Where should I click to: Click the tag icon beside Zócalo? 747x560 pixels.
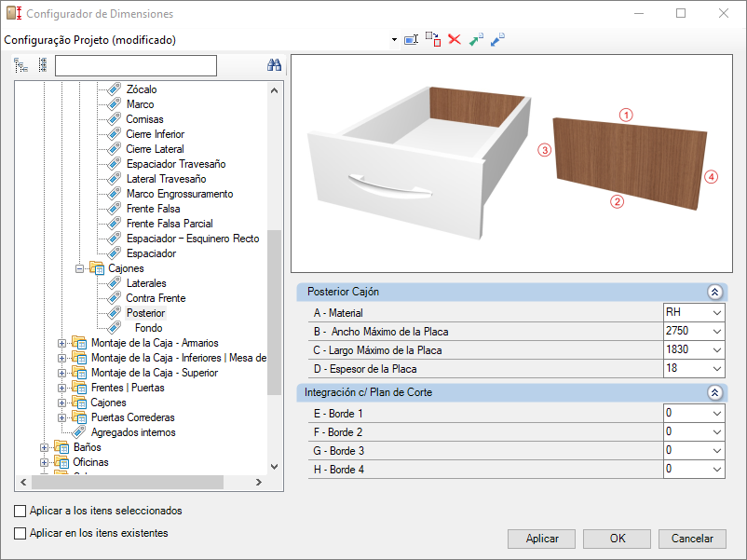click(x=114, y=89)
